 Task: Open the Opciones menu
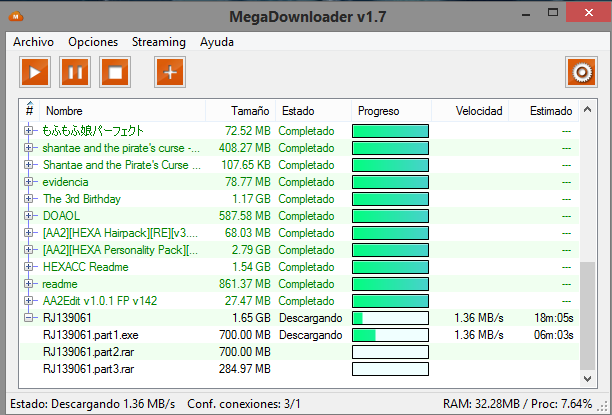[x=93, y=42]
